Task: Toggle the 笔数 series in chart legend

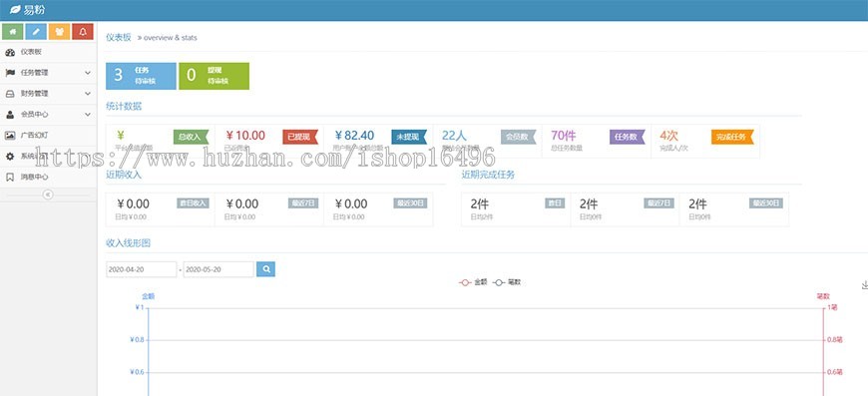Action: coord(507,282)
